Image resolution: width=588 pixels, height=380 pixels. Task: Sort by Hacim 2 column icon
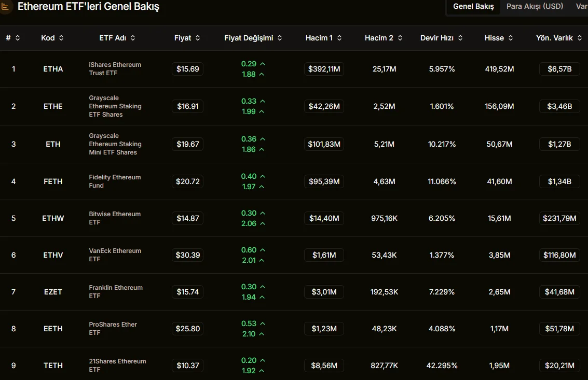400,38
